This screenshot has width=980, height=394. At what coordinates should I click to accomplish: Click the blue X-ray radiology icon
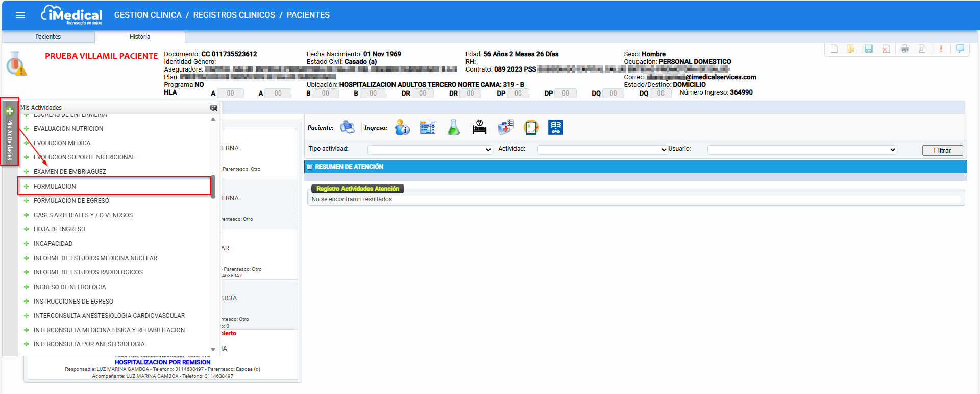tap(556, 127)
